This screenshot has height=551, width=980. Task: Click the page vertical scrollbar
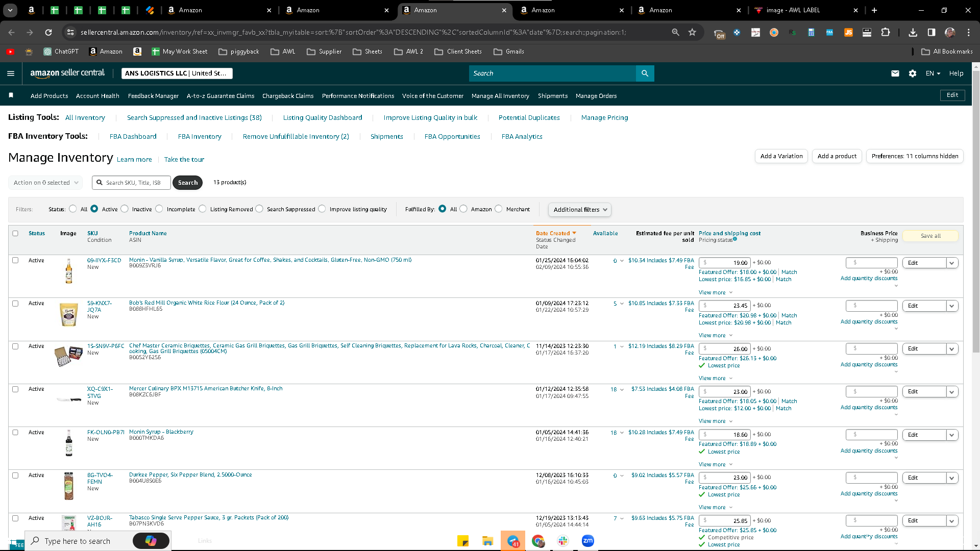(976, 212)
